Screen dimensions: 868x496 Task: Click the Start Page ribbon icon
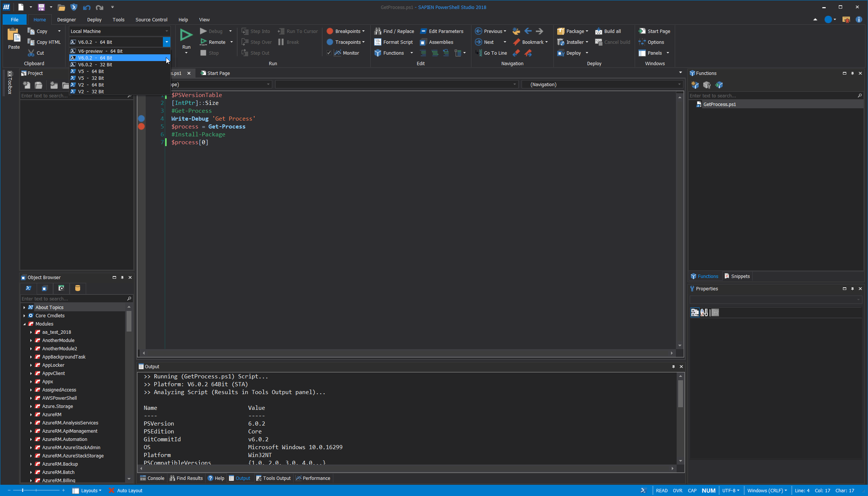coord(642,31)
